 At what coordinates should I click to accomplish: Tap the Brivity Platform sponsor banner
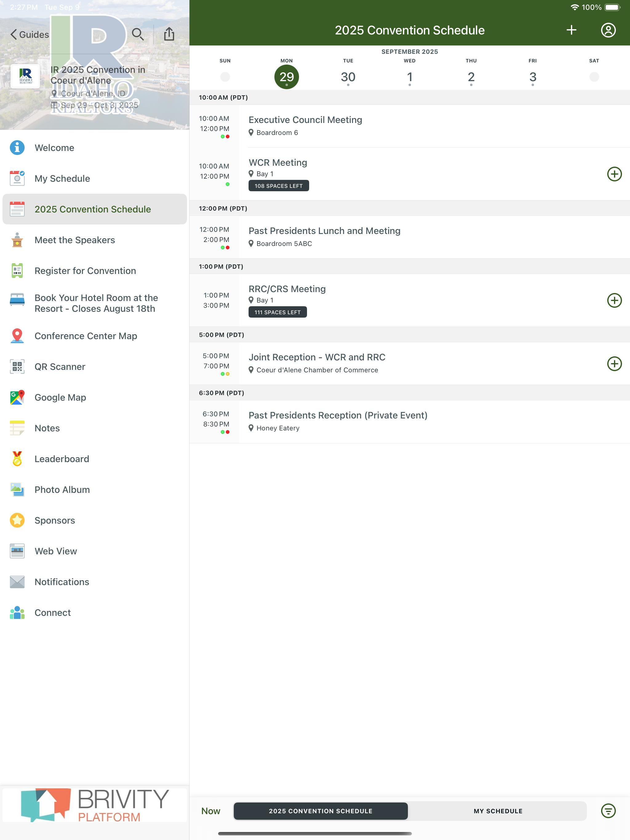coord(95,805)
